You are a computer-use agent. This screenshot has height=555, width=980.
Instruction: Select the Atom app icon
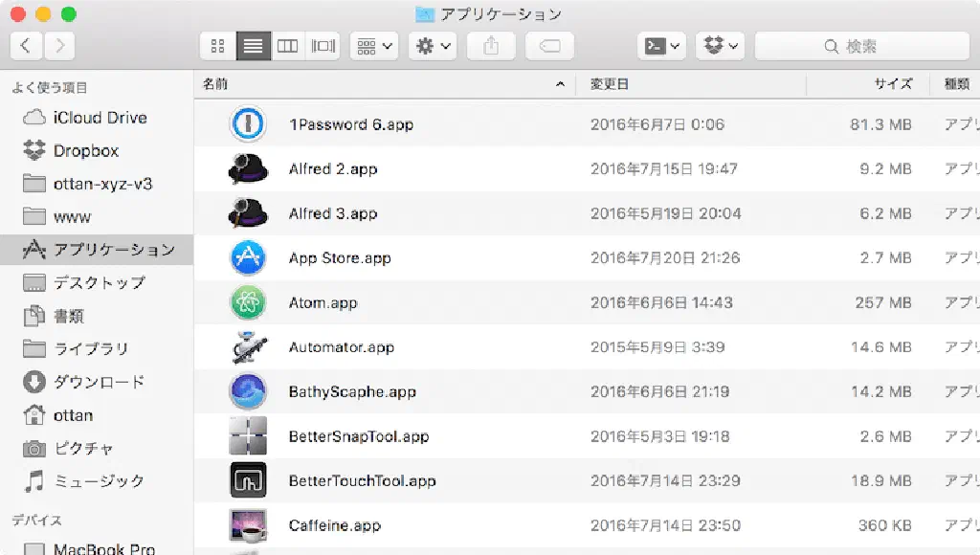(247, 302)
